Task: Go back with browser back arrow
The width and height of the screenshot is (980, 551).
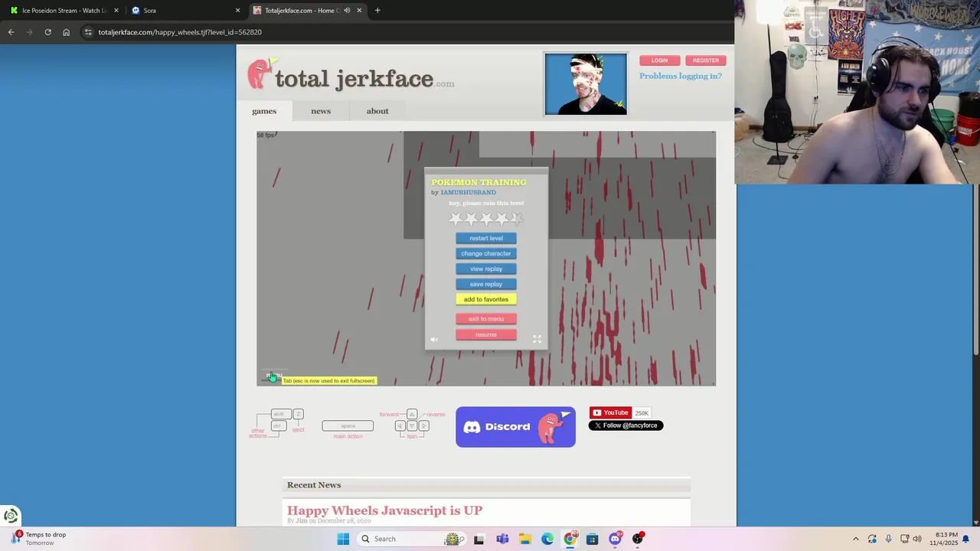Action: 11,32
